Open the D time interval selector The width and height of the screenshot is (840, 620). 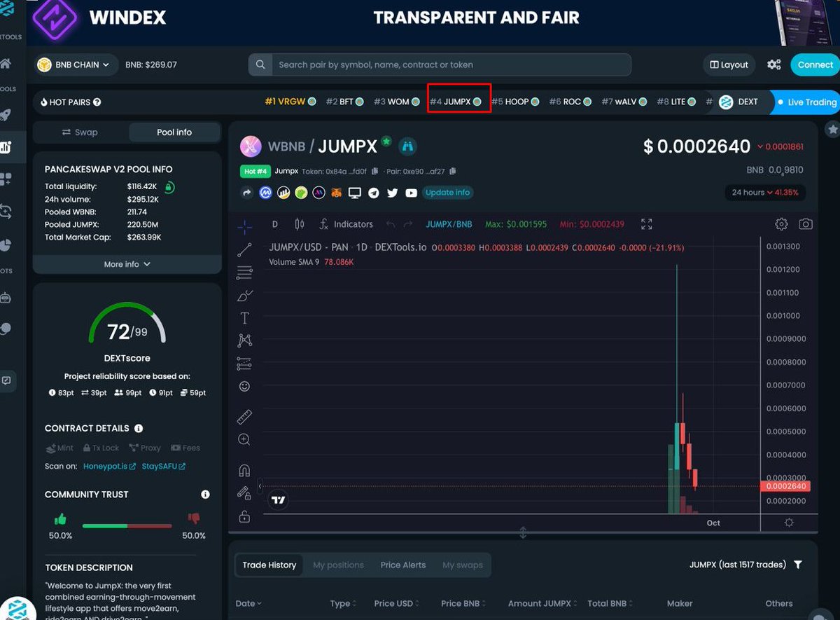click(275, 224)
